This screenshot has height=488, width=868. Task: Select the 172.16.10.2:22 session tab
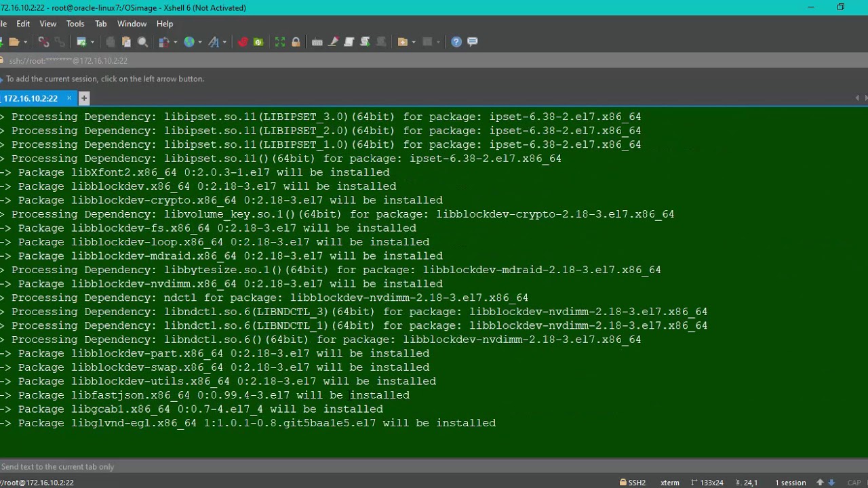click(x=31, y=98)
